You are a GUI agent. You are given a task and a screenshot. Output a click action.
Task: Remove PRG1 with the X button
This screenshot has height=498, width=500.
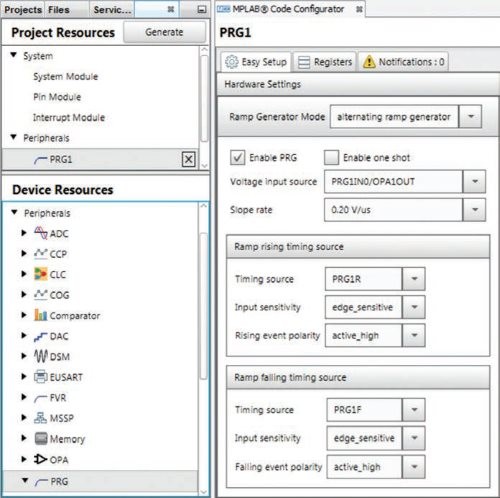pos(189,159)
